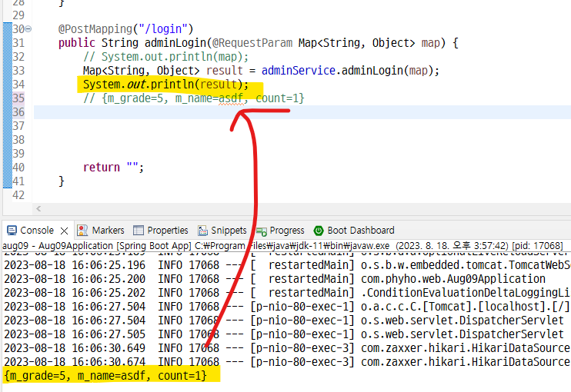The image size is (571, 392).
Task: Click the misspelled word asdf in the comment
Action: pyautogui.click(x=231, y=98)
